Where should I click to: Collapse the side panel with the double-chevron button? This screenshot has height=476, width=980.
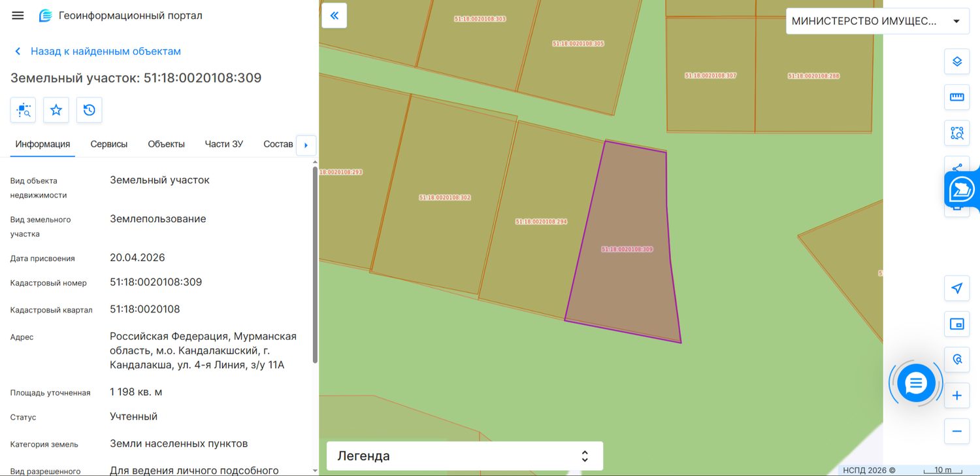click(x=334, y=16)
